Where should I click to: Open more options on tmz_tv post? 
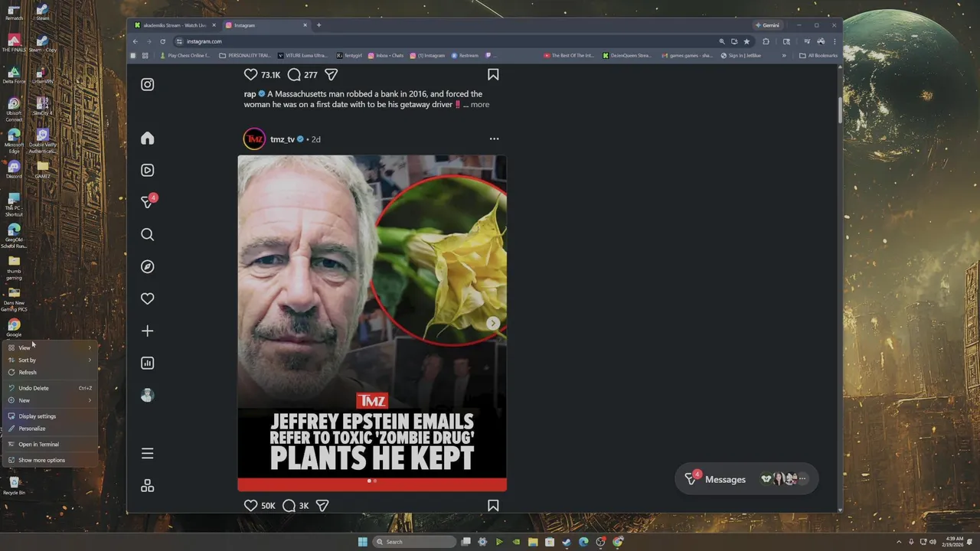(x=494, y=139)
